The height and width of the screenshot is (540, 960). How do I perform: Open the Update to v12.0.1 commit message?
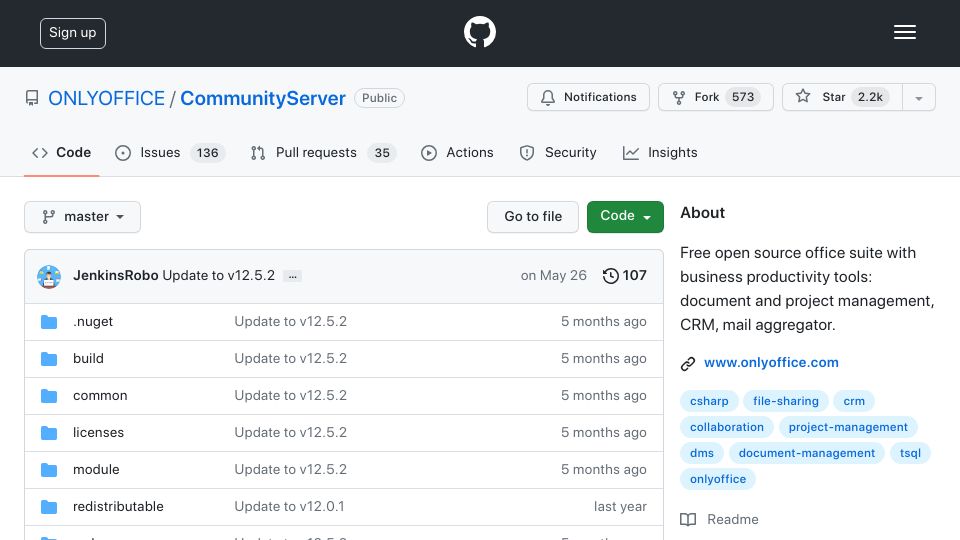click(290, 506)
